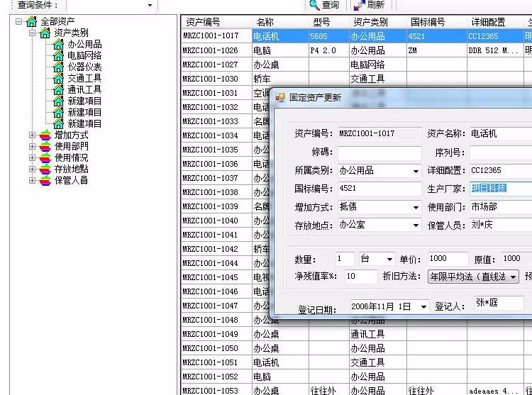Open the 增加方式 dropdown showing 抵债
This screenshot has height=395, width=532.
point(416,208)
